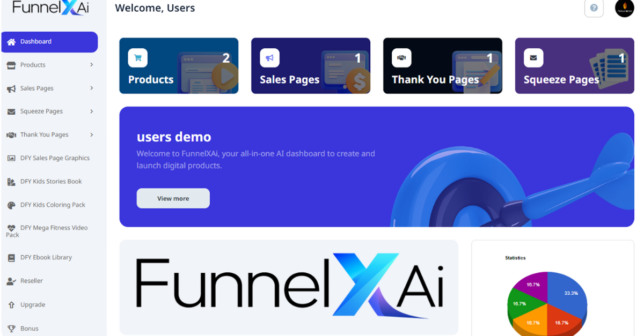Screen dimensions: 644x336
Task: Click the help question mark icon
Action: 594,8
